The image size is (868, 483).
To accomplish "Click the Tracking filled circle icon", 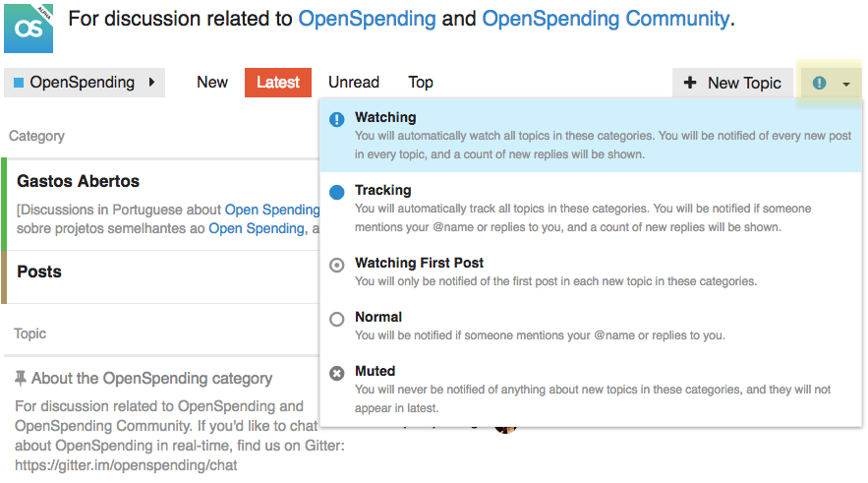I will 337,192.
